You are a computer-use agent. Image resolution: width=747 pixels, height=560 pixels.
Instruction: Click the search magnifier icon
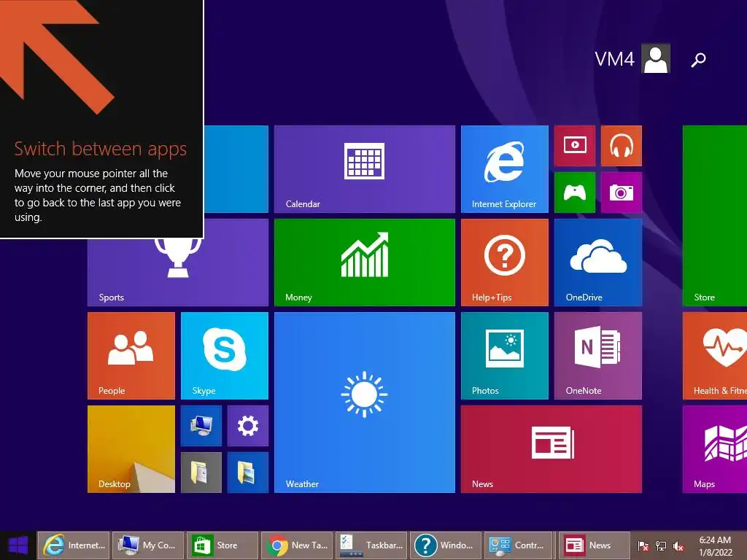click(698, 60)
